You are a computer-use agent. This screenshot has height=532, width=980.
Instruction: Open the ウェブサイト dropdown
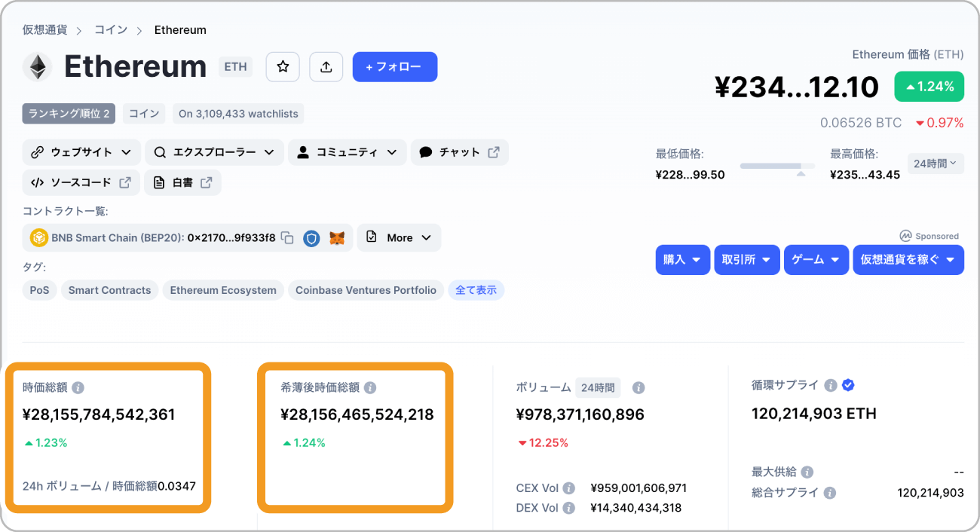click(81, 152)
